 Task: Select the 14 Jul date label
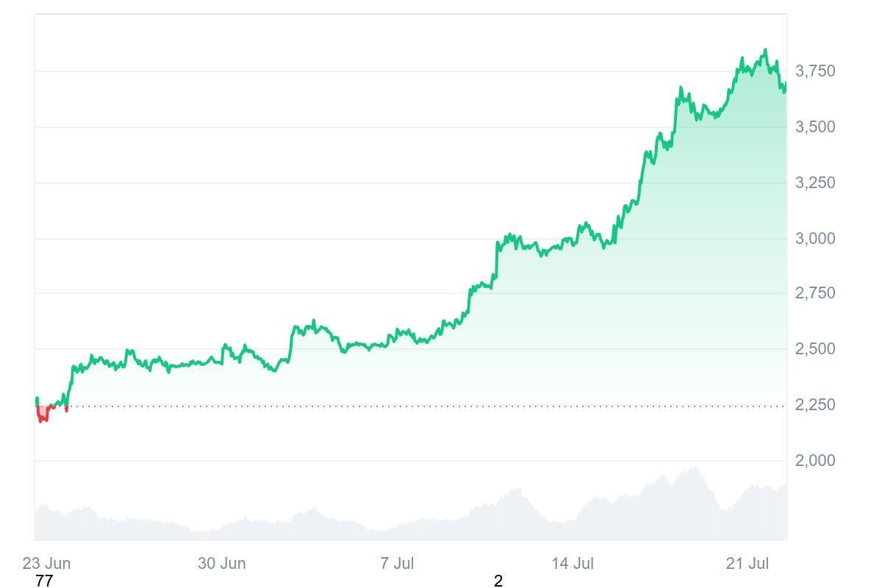(573, 564)
